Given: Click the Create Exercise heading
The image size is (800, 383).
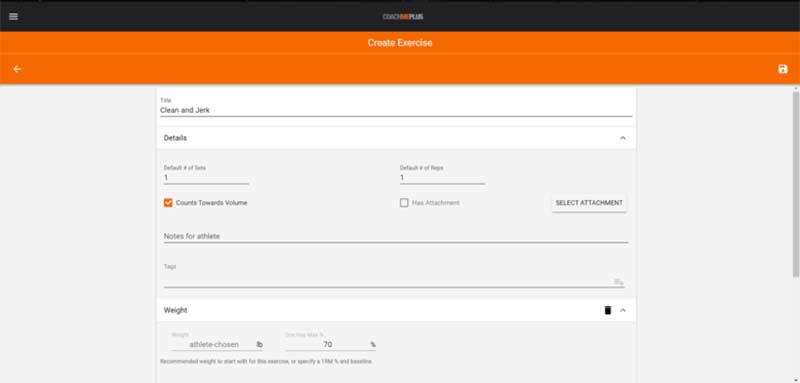Looking at the screenshot, I should (400, 43).
